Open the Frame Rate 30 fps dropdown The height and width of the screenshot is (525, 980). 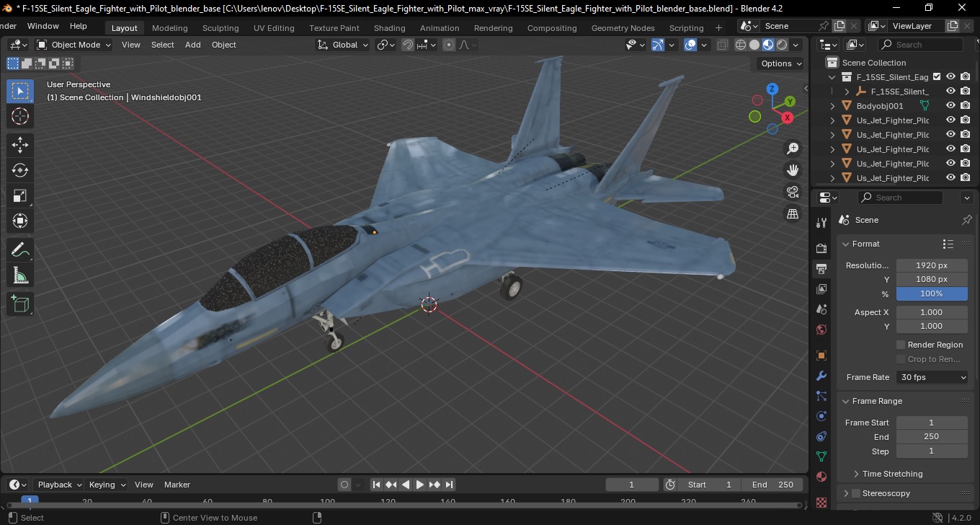(x=932, y=377)
